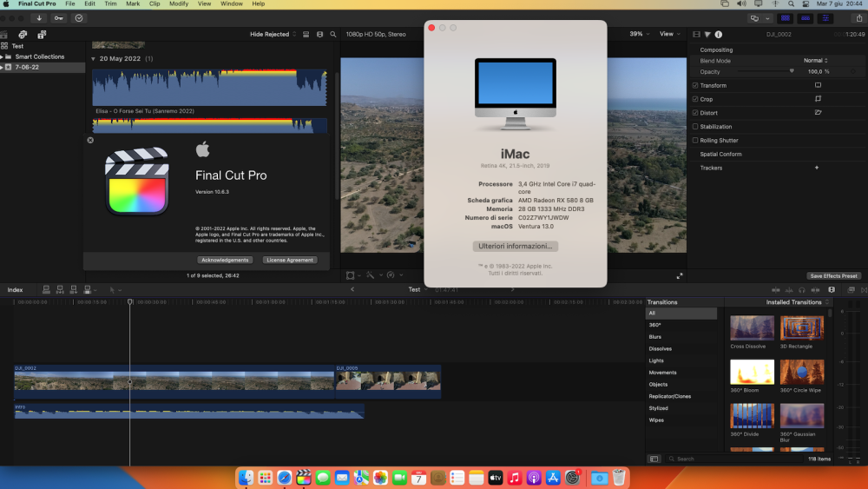Open Final Cut Pro in the Dock
The width and height of the screenshot is (868, 489).
(303, 478)
